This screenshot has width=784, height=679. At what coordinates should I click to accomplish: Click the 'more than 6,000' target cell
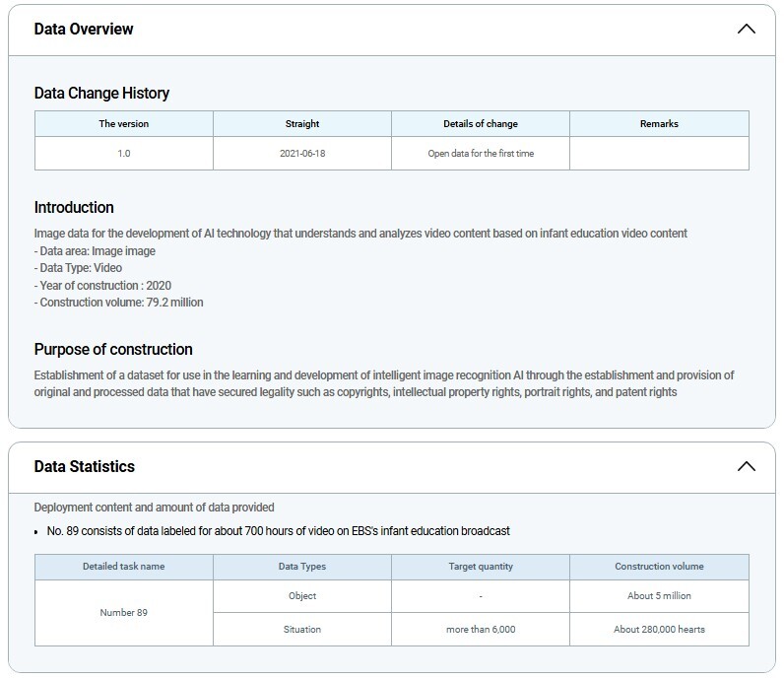[481, 629]
